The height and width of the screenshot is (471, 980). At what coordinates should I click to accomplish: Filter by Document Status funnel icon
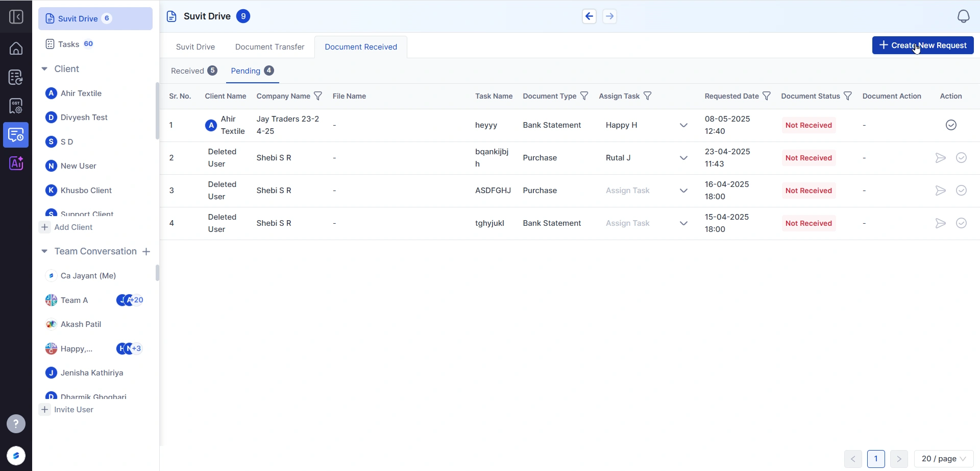[848, 96]
